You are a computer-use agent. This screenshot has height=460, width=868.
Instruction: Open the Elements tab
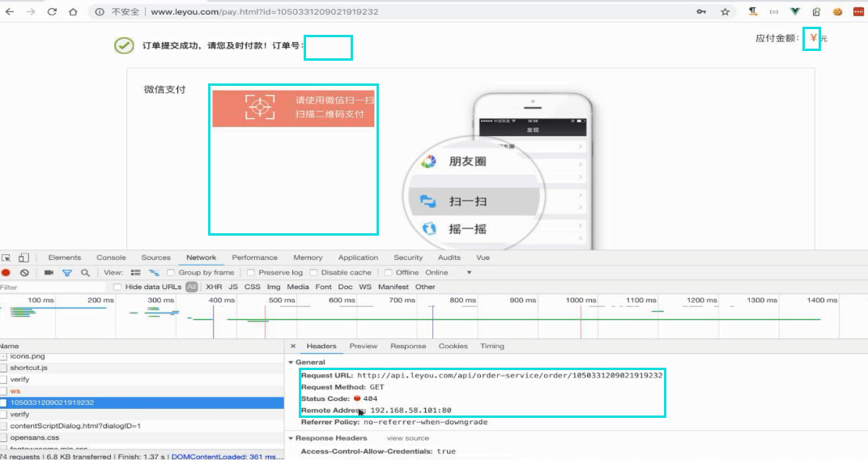pyautogui.click(x=64, y=258)
